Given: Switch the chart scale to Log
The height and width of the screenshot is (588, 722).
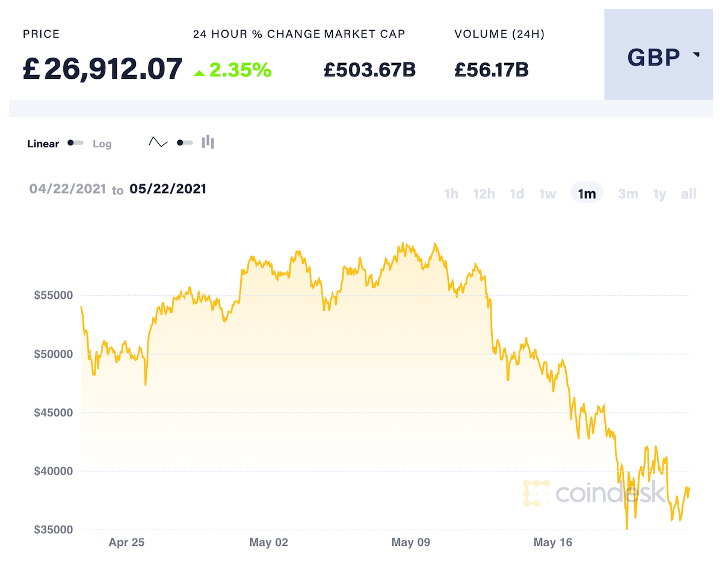Looking at the screenshot, I should [102, 144].
